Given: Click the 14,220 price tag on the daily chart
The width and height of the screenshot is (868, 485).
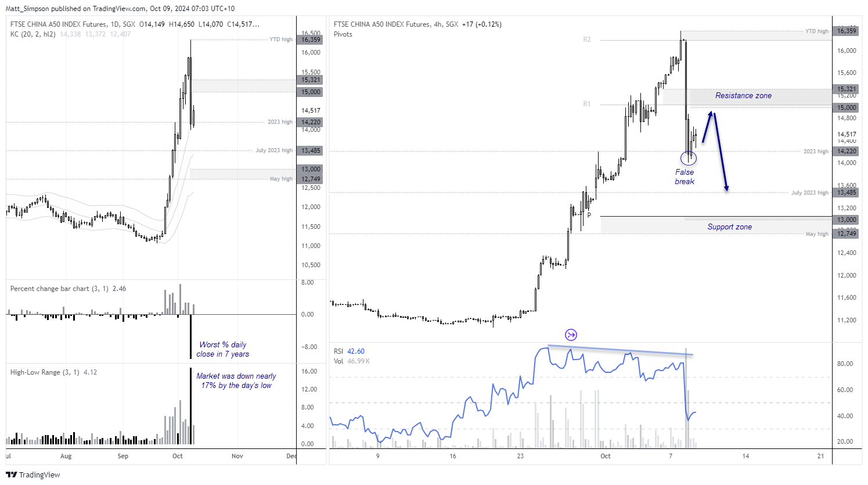Looking at the screenshot, I should pos(311,122).
